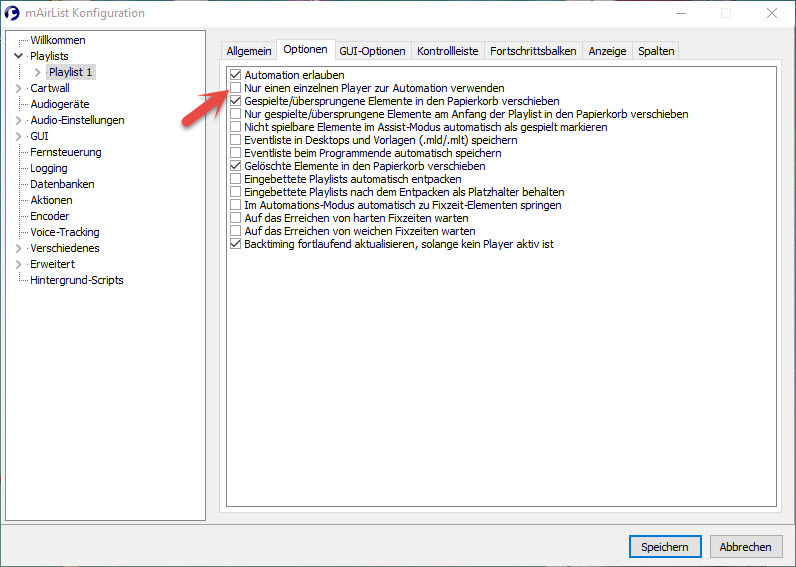This screenshot has width=796, height=567.
Task: Expand the Audio-Einstellungen tree node
Action: point(18,120)
